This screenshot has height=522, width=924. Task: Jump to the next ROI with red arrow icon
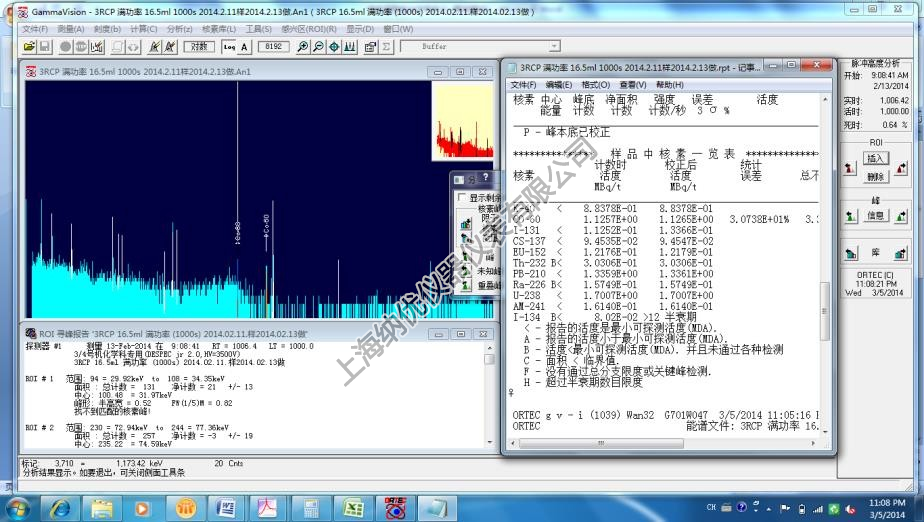[x=902, y=168]
